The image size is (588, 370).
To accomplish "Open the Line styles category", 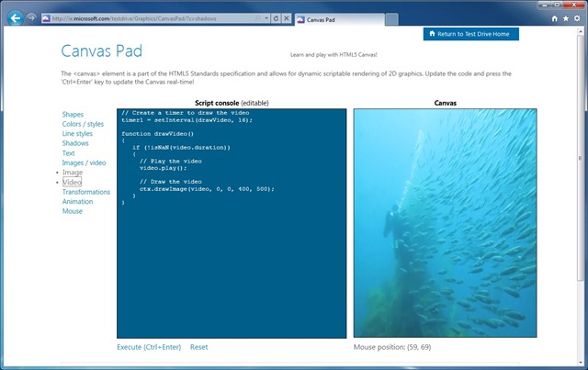I will [x=77, y=133].
